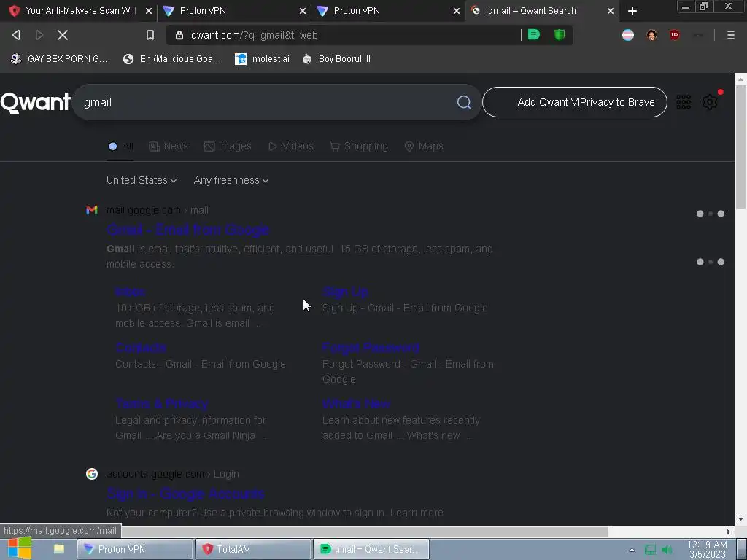Select the Videos results tab
Image resolution: width=747 pixels, height=560 pixels.
tap(290, 146)
